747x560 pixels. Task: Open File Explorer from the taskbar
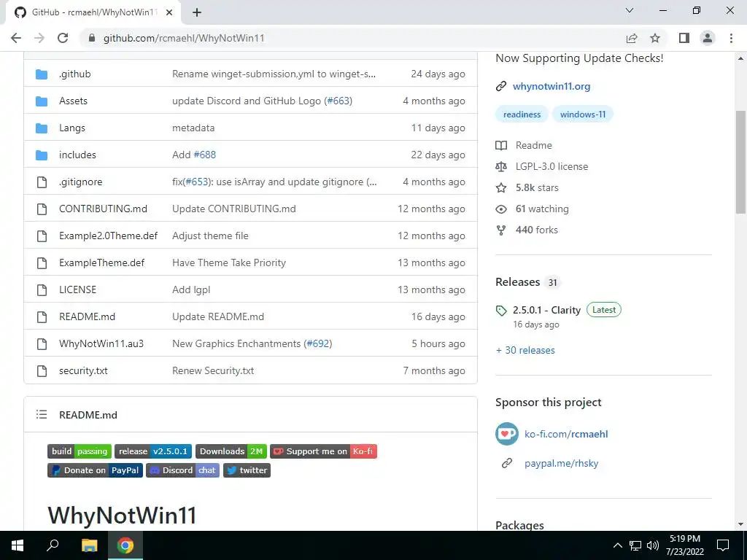point(89,545)
